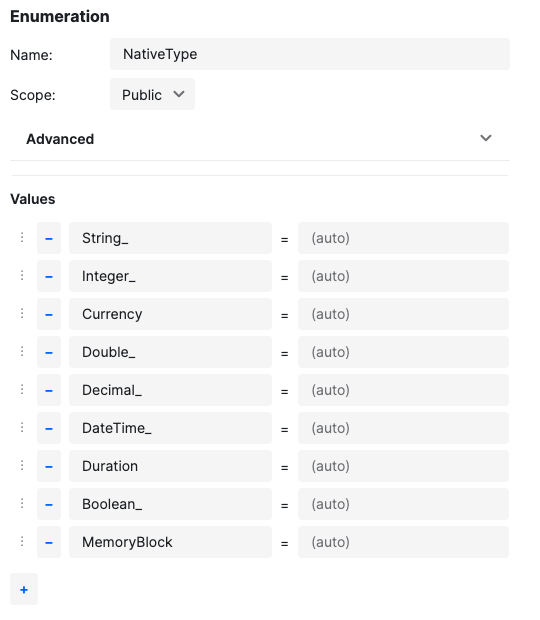The image size is (540, 620).
Task: Grab the drag handle for Duration row
Action: (x=22, y=465)
